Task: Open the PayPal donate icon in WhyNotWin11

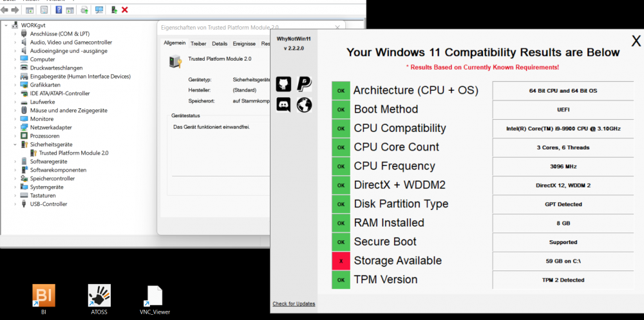Action: pyautogui.click(x=304, y=84)
